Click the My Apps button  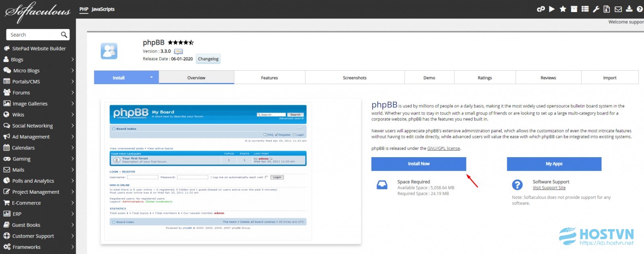point(554,164)
